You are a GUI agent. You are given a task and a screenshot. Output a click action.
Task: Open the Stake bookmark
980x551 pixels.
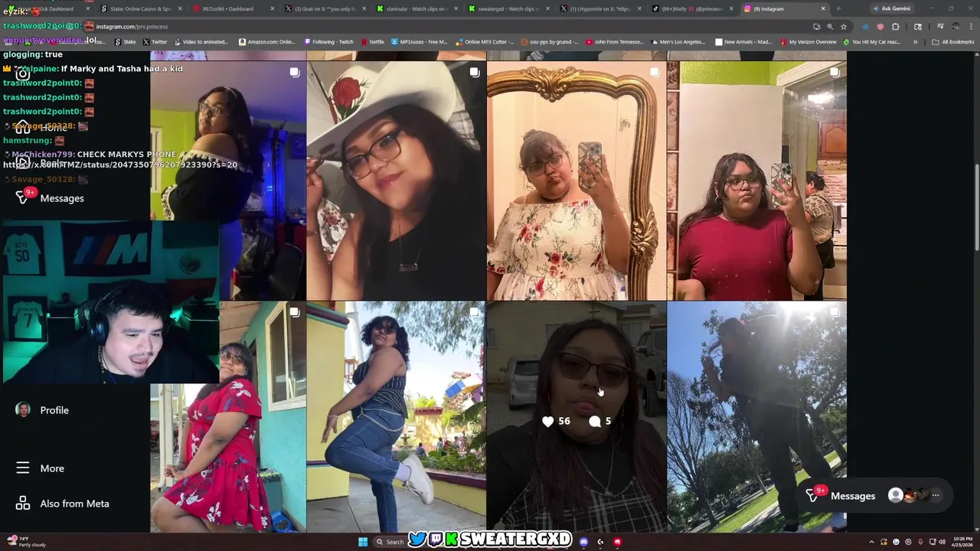(126, 42)
